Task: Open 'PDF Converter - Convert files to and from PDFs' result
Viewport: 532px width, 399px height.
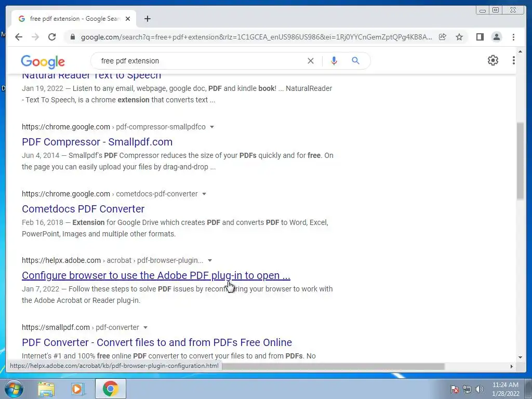Action: coord(157,342)
